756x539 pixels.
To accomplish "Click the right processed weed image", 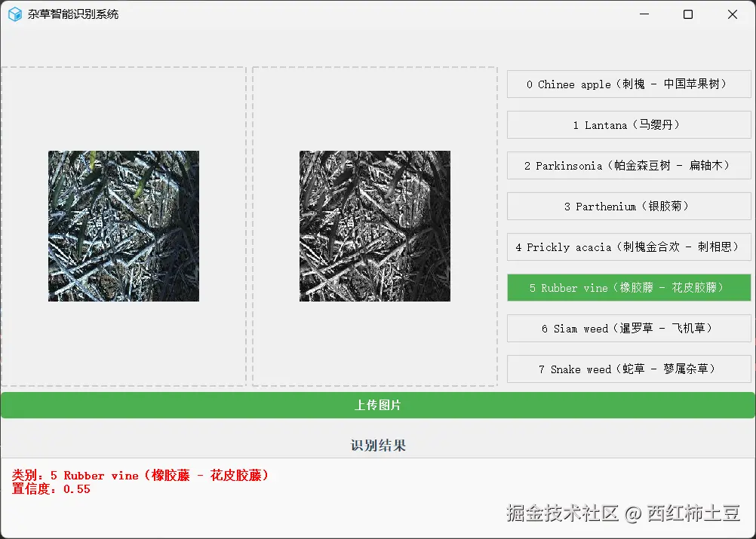I will [x=374, y=226].
